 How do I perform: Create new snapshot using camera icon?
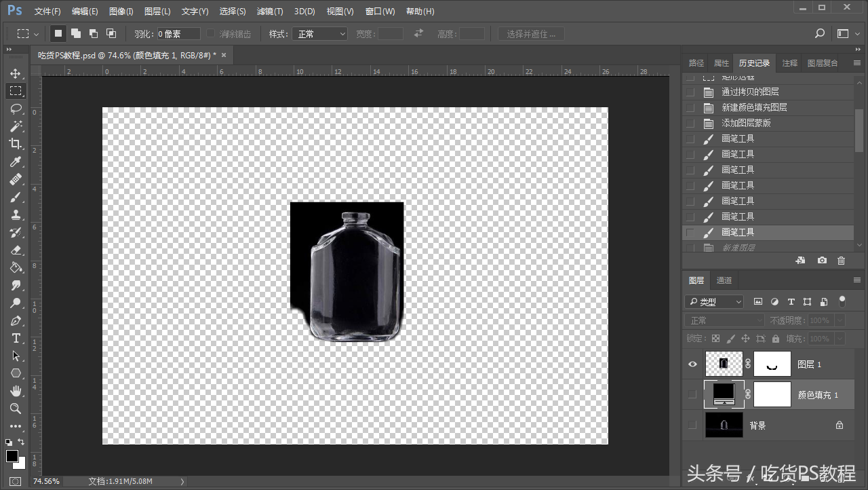822,261
